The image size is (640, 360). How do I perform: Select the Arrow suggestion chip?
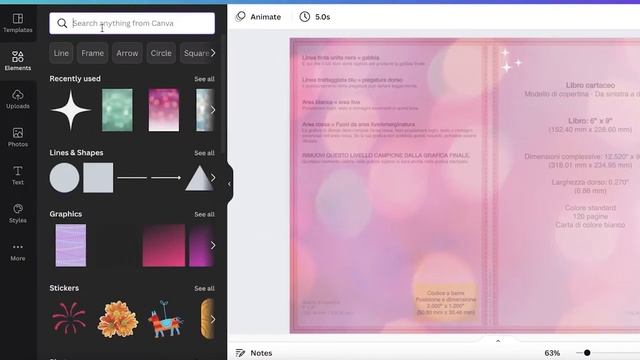(127, 53)
